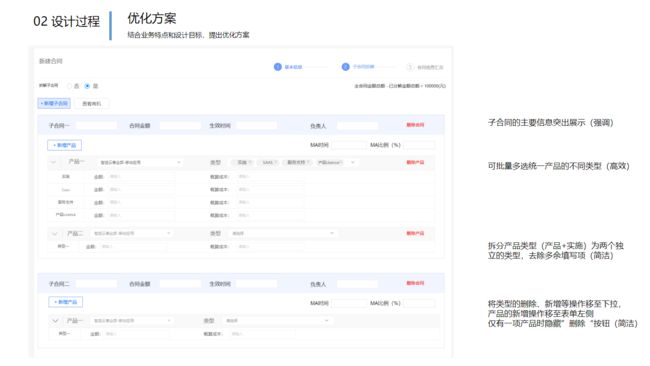Screen dimensions: 650x366
Task: Open the 产品二 product dropdown
Action: click(131, 233)
